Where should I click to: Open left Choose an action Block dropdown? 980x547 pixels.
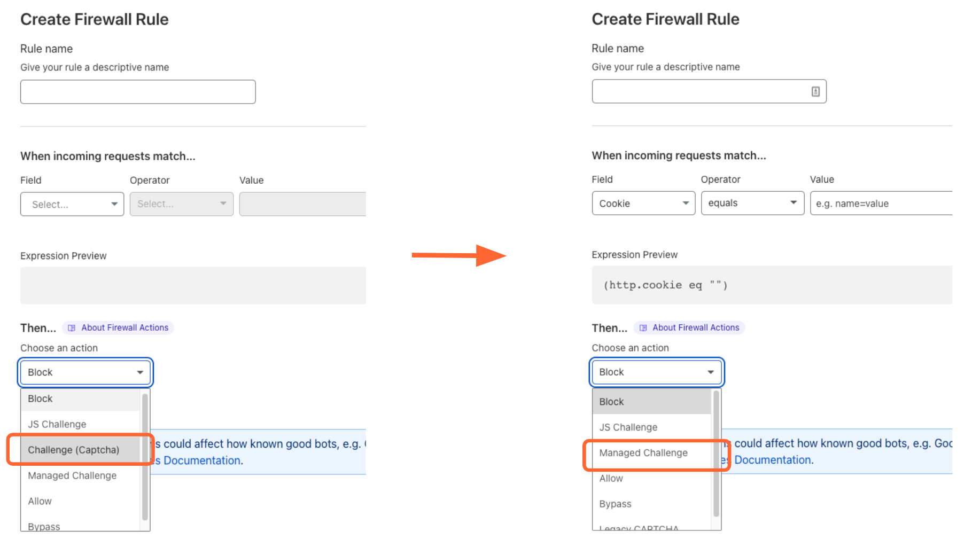pyautogui.click(x=85, y=372)
